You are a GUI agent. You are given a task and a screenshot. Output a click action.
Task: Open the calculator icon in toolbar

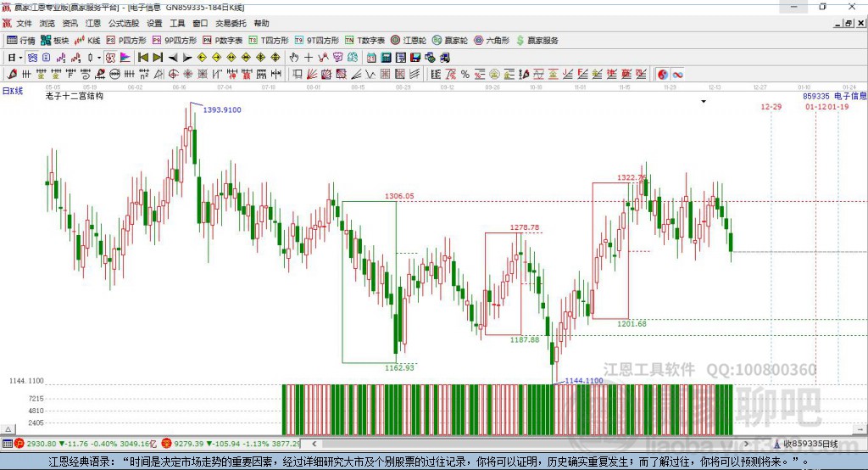[386, 58]
